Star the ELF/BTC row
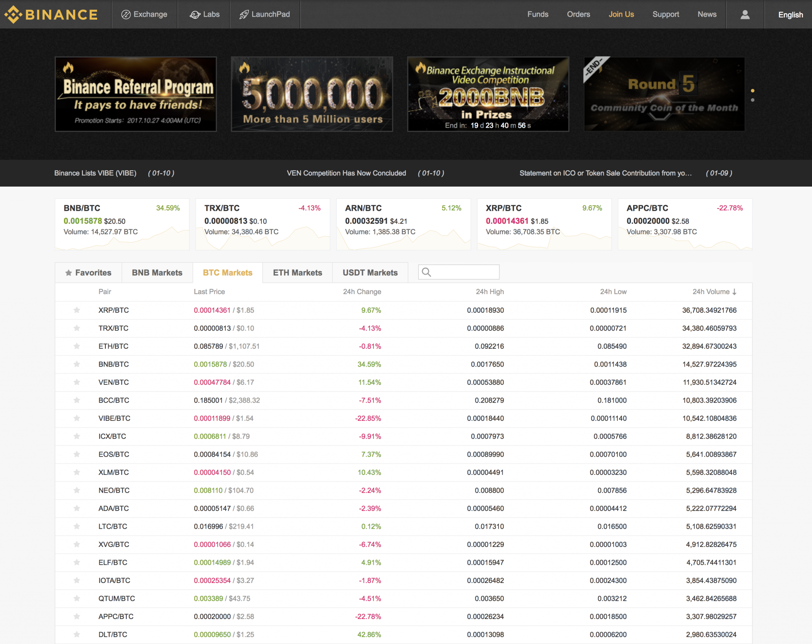The width and height of the screenshot is (812, 644). pyautogui.click(x=77, y=563)
